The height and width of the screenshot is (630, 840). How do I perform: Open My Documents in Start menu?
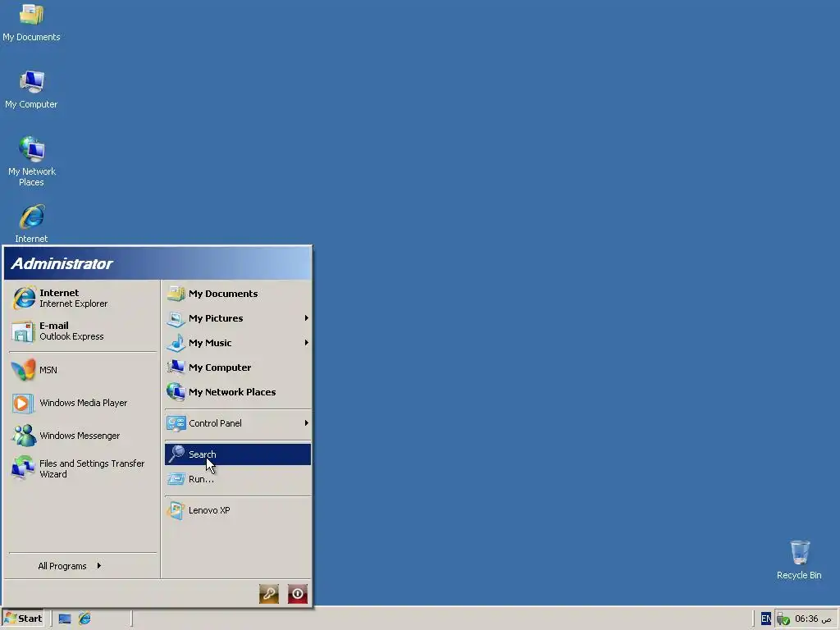click(237, 294)
